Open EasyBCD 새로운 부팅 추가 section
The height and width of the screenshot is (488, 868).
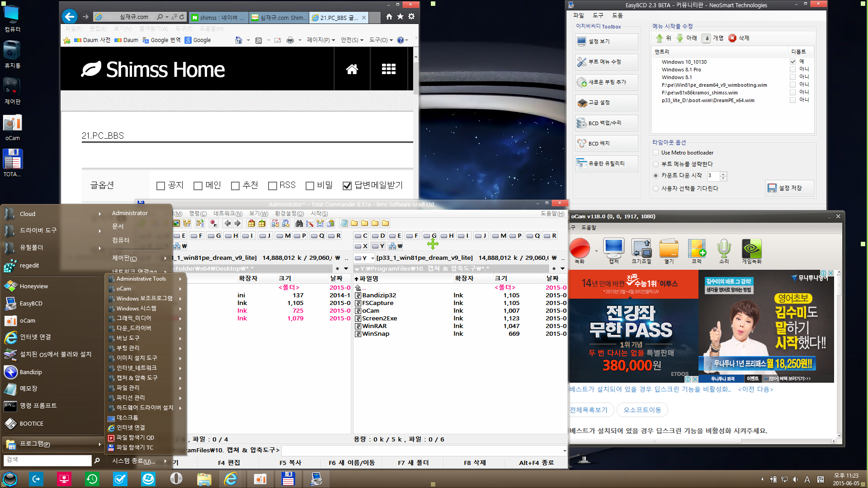[606, 82]
